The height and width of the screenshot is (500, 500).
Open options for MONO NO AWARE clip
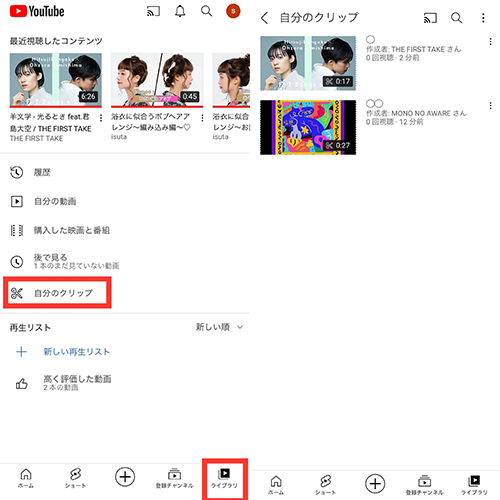click(x=490, y=106)
